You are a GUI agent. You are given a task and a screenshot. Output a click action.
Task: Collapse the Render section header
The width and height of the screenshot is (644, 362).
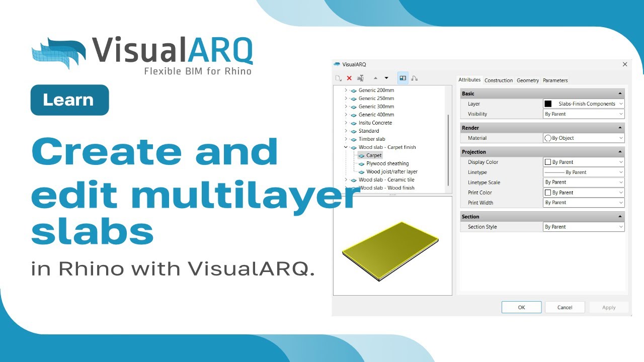pyautogui.click(x=542, y=128)
